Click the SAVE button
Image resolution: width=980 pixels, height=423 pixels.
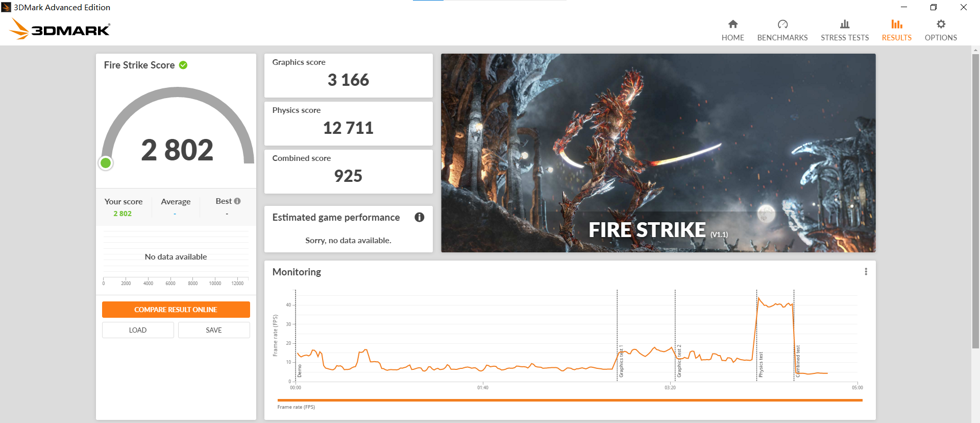[214, 330]
